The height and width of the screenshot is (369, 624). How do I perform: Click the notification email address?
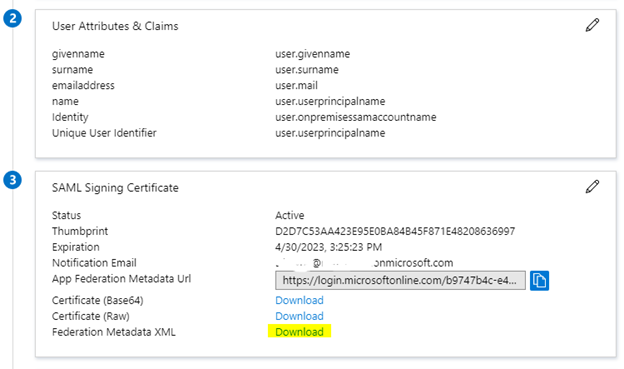[364, 263]
